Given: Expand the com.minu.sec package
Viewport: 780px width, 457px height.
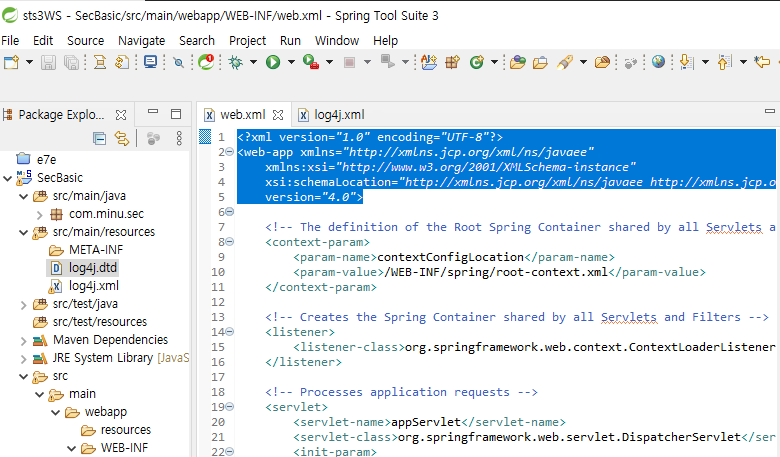Looking at the screenshot, I should [39, 215].
